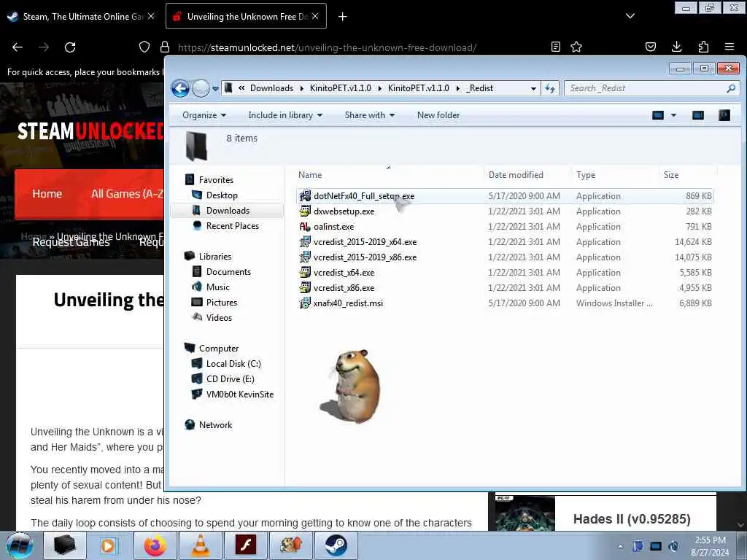Open the Share with menu
Image resolution: width=747 pixels, height=560 pixels.
tap(370, 115)
